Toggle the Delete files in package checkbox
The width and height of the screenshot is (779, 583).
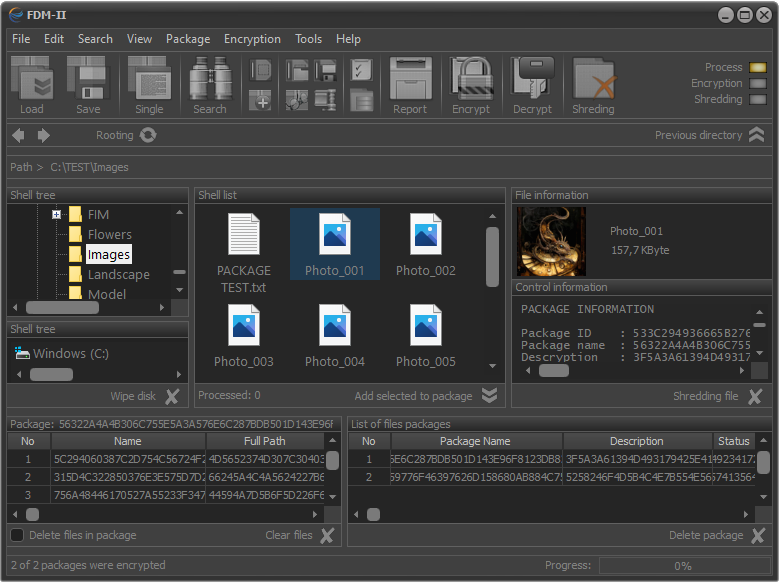(x=17, y=535)
